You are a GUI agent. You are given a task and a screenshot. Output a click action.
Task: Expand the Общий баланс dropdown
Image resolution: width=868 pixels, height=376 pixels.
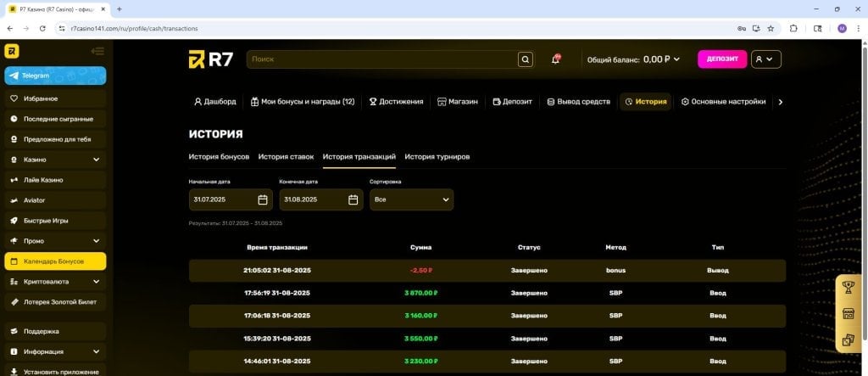[x=633, y=59]
